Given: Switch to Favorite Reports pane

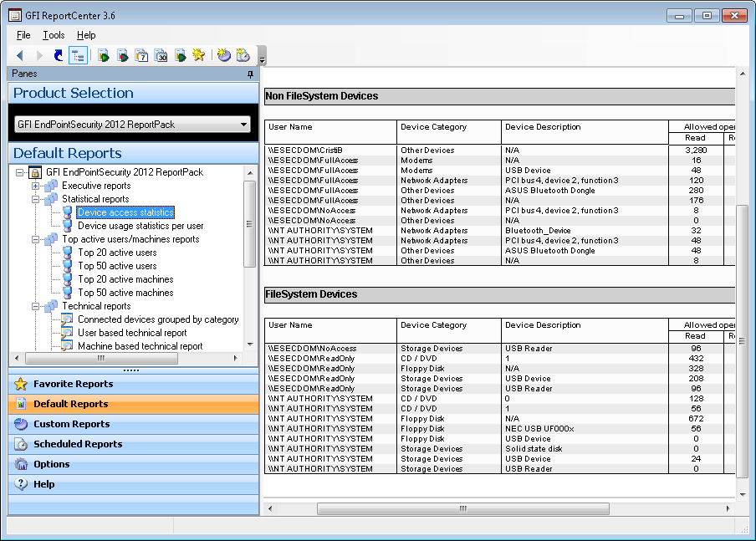Looking at the screenshot, I should (x=73, y=384).
